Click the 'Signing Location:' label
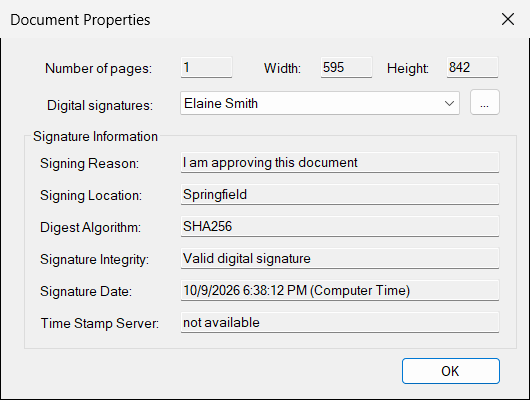The image size is (530, 400). click(x=91, y=195)
